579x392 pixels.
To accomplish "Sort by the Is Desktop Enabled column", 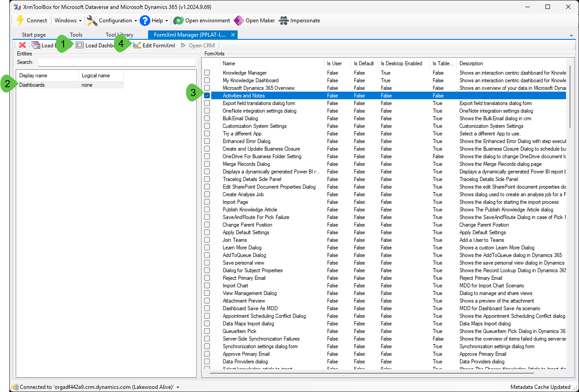I will [x=404, y=63].
